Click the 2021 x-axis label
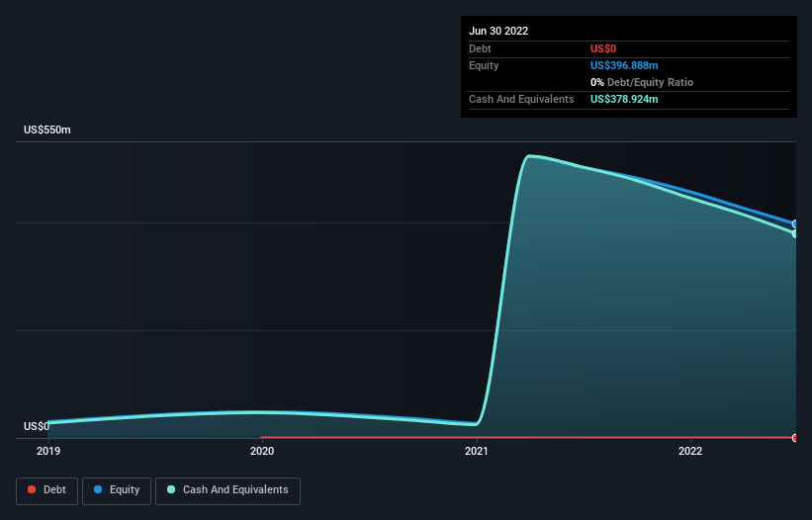 (477, 451)
